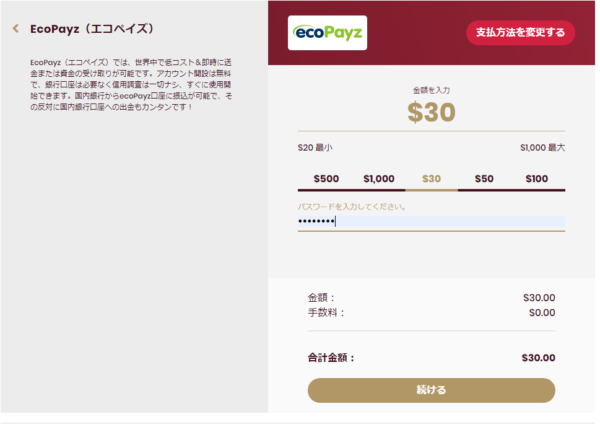Image resolution: width=600 pixels, height=427 pixels.
Task: Click the $1,000 最大 maximum label
Action: (542, 147)
